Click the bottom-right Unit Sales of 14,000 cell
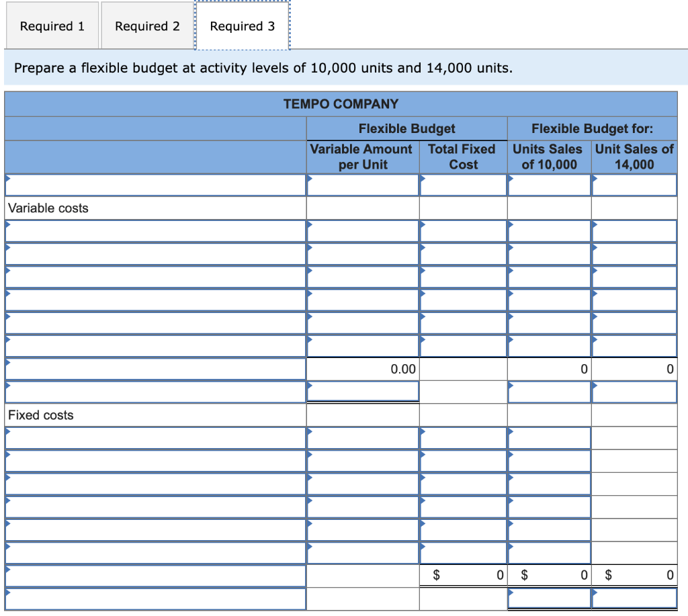Screen dimensions: 688x616 click(x=634, y=597)
